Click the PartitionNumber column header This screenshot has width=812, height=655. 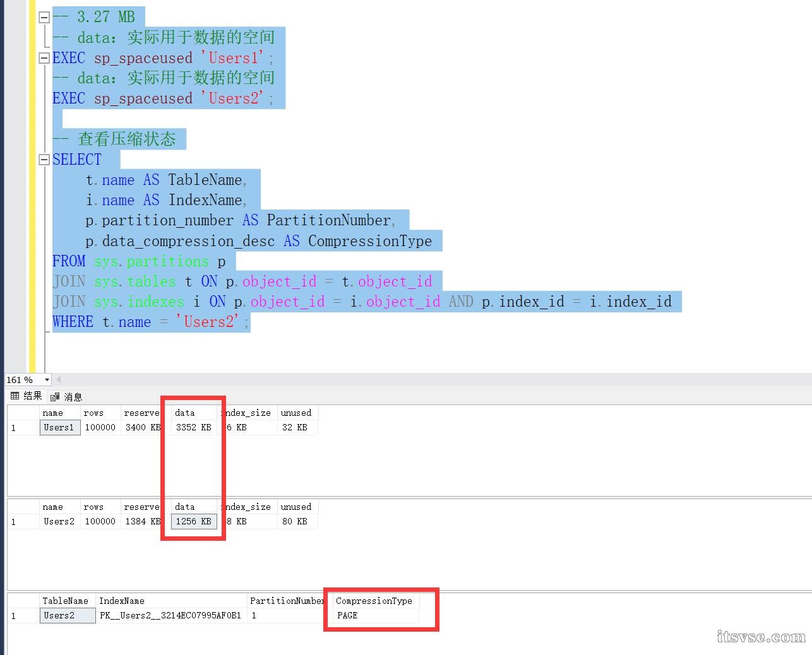coord(286,601)
